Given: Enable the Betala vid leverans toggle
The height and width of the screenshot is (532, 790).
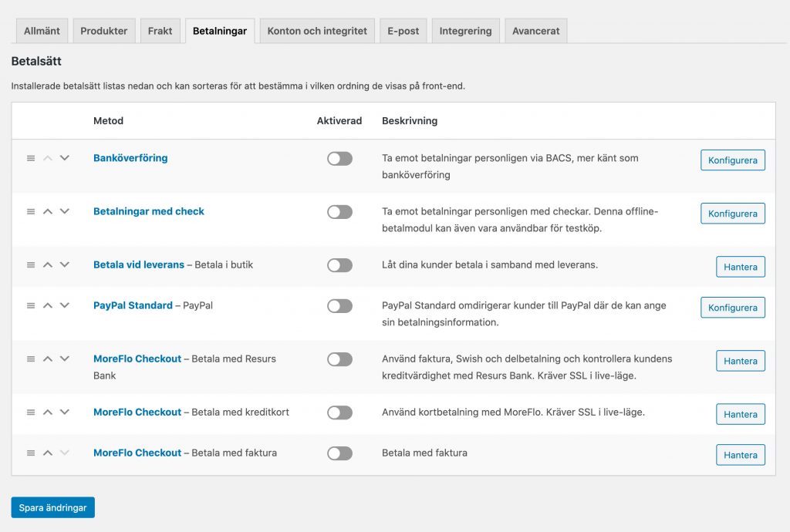Looking at the screenshot, I should coord(339,265).
